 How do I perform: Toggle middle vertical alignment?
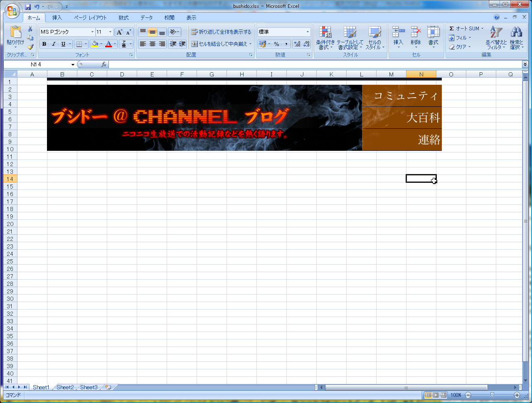[153, 32]
